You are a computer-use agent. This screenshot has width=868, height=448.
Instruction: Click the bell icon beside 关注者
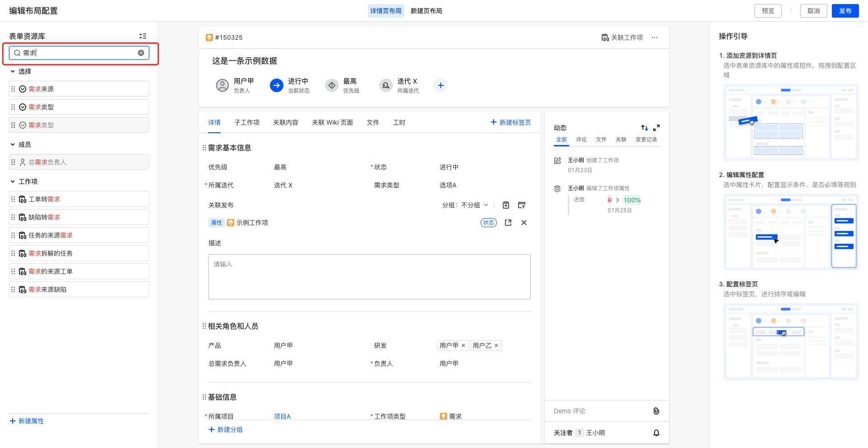tap(656, 433)
